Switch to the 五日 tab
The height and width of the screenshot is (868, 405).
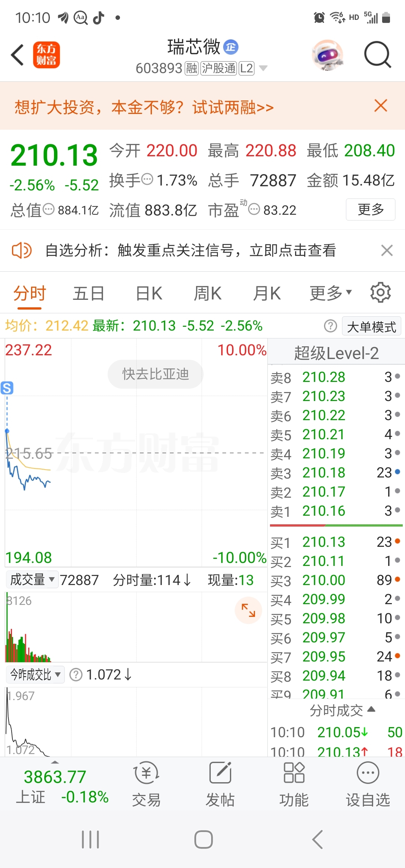[x=88, y=293]
